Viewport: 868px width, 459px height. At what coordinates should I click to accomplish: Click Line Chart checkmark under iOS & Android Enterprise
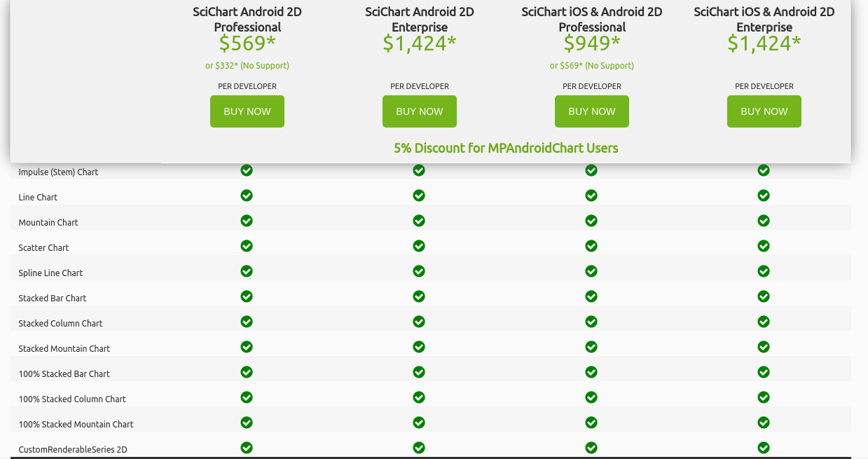[764, 196]
